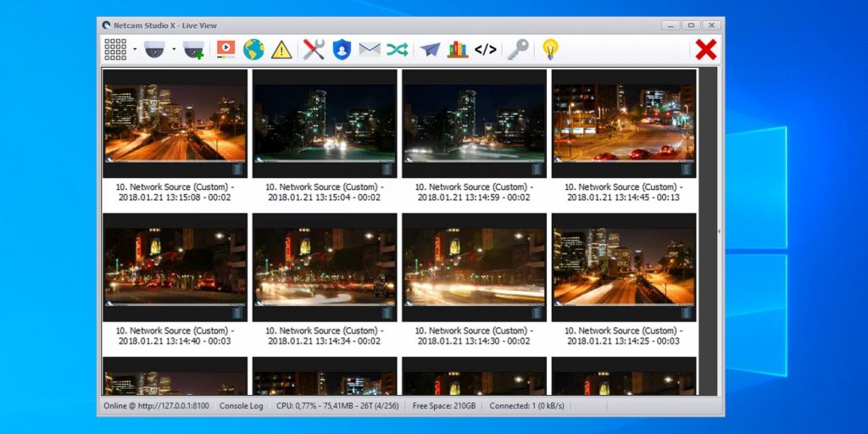Click 'Free Space: 210GB' status entry
Image resolution: width=868 pixels, height=434 pixels.
click(x=444, y=406)
